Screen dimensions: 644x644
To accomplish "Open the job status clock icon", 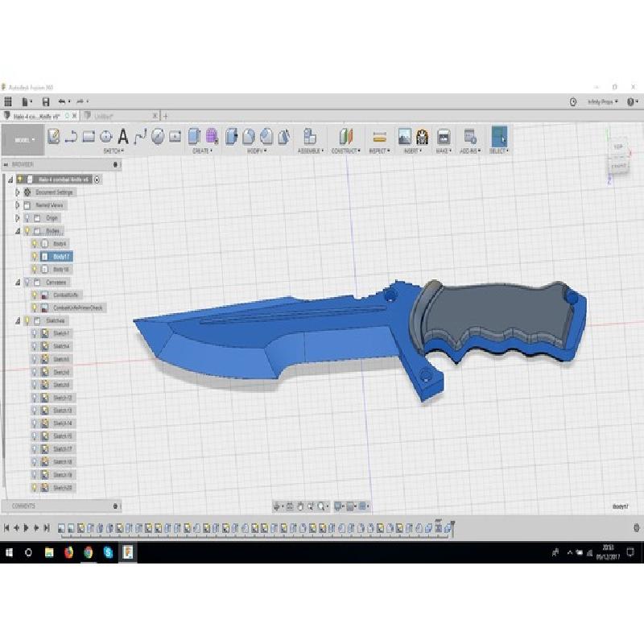I will pyautogui.click(x=573, y=102).
